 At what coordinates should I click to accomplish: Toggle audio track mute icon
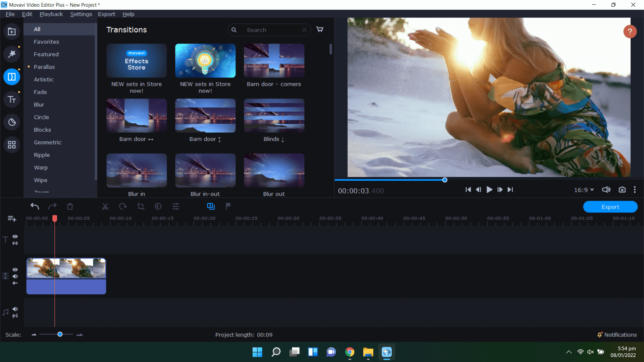pos(15,309)
